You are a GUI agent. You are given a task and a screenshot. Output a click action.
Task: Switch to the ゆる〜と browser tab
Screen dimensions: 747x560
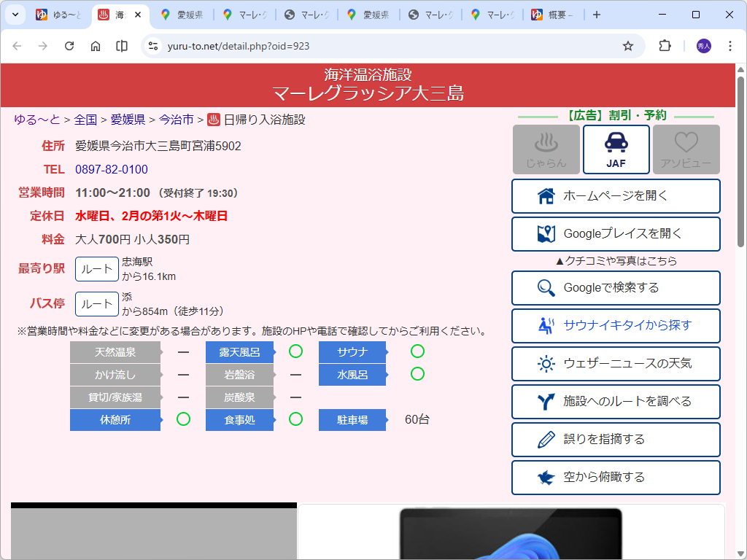coord(58,12)
